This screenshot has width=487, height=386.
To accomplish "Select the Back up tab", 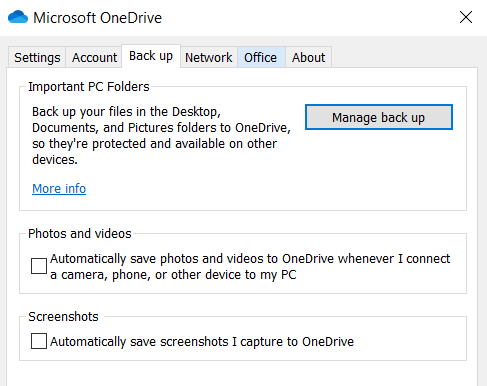I will (x=151, y=56).
